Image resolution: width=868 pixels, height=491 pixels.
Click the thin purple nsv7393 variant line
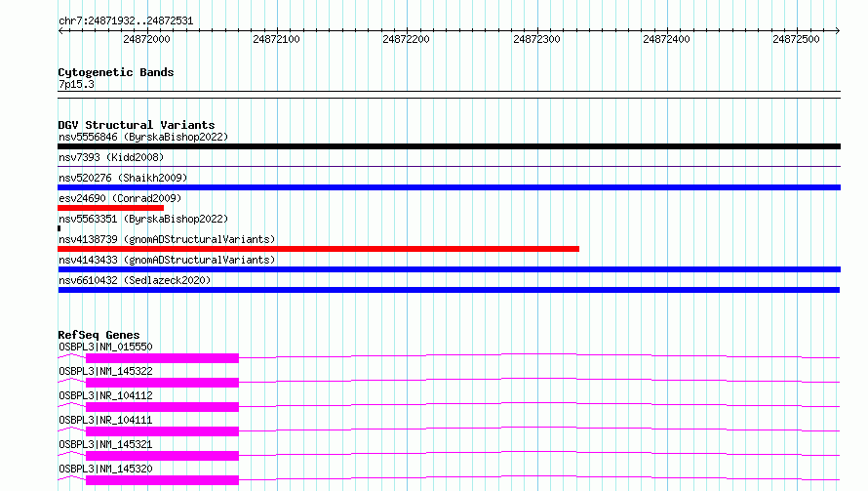(449, 166)
